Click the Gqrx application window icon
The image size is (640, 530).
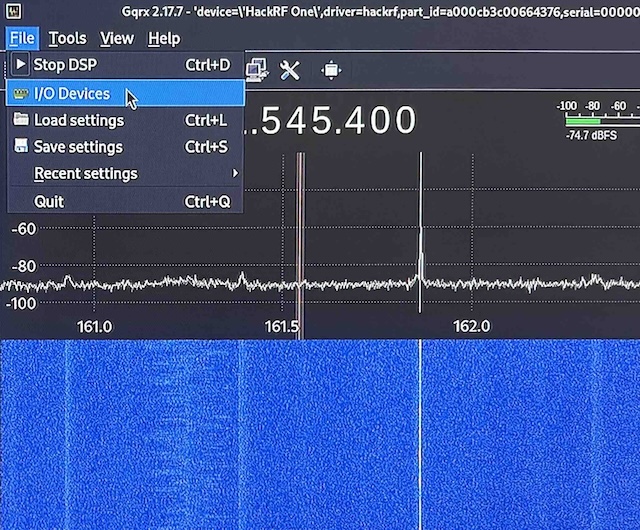[13, 11]
